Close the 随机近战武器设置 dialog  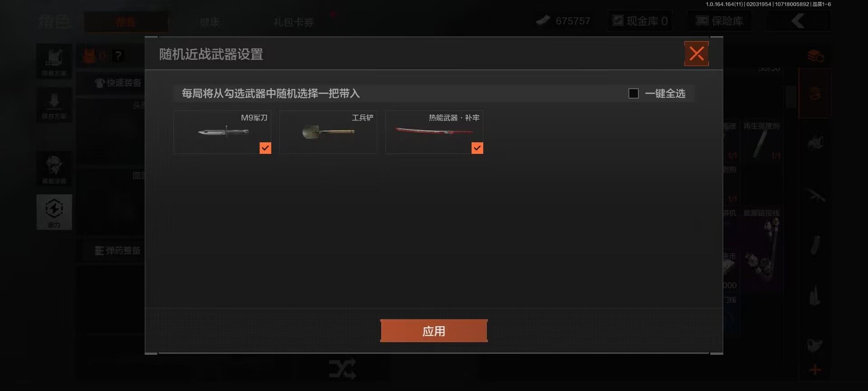[x=696, y=54]
